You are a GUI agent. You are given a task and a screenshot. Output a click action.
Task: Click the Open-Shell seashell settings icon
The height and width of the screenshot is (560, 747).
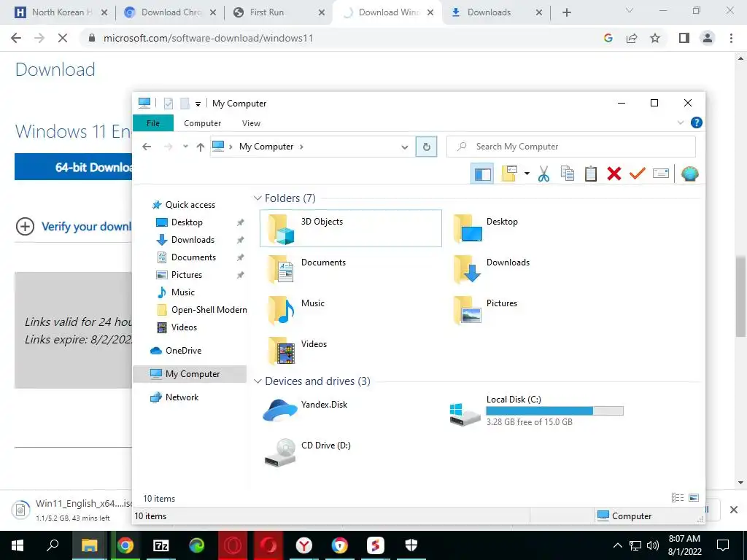coord(690,174)
